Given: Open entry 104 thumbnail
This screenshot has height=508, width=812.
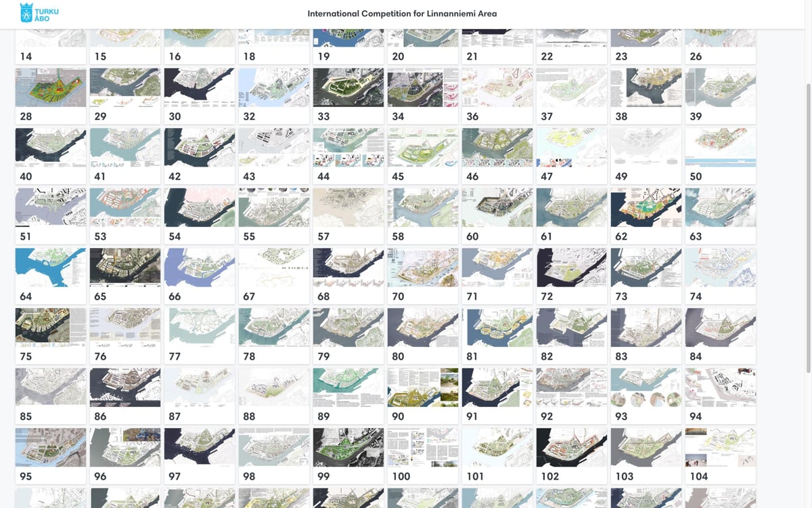Looking at the screenshot, I should (x=720, y=447).
